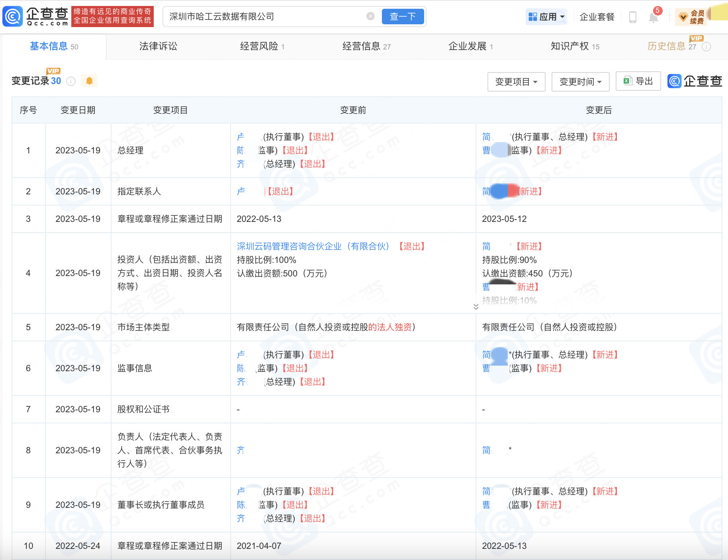The height and width of the screenshot is (560, 728).
Task: Open the 变更时间 filter dropdown
Action: [580, 82]
